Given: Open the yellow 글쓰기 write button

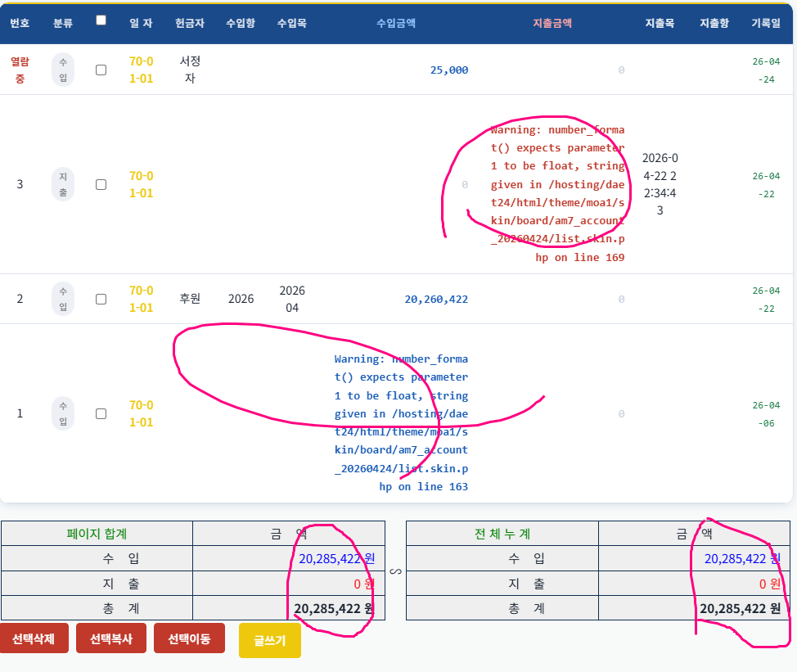Looking at the screenshot, I should click(269, 640).
